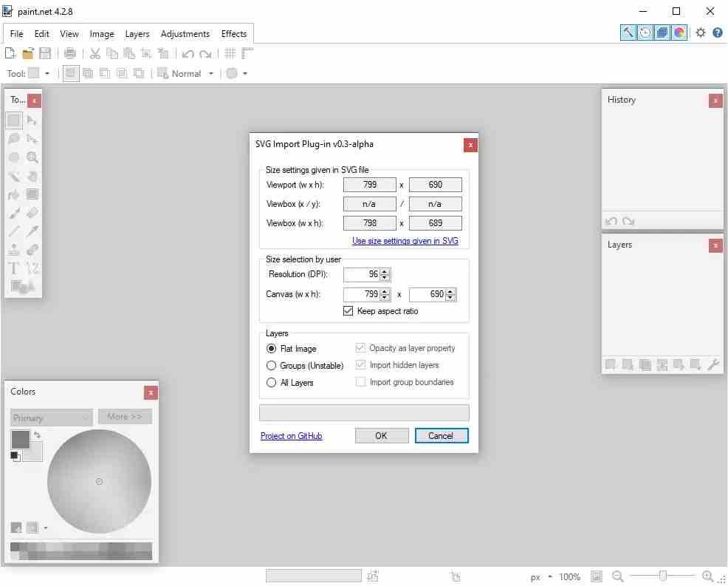
Task: Click the primary color swatch
Action: coord(20,439)
